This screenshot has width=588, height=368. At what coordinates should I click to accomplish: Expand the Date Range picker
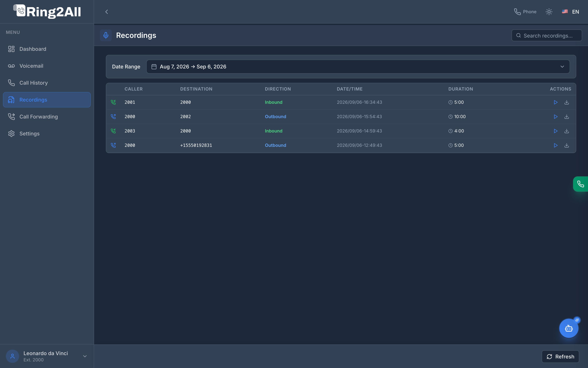pos(358,67)
